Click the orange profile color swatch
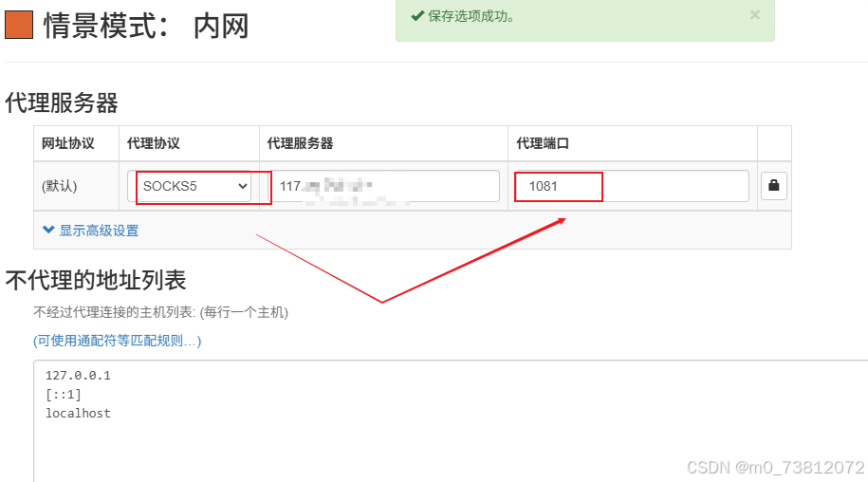868x482 pixels. click(x=19, y=25)
